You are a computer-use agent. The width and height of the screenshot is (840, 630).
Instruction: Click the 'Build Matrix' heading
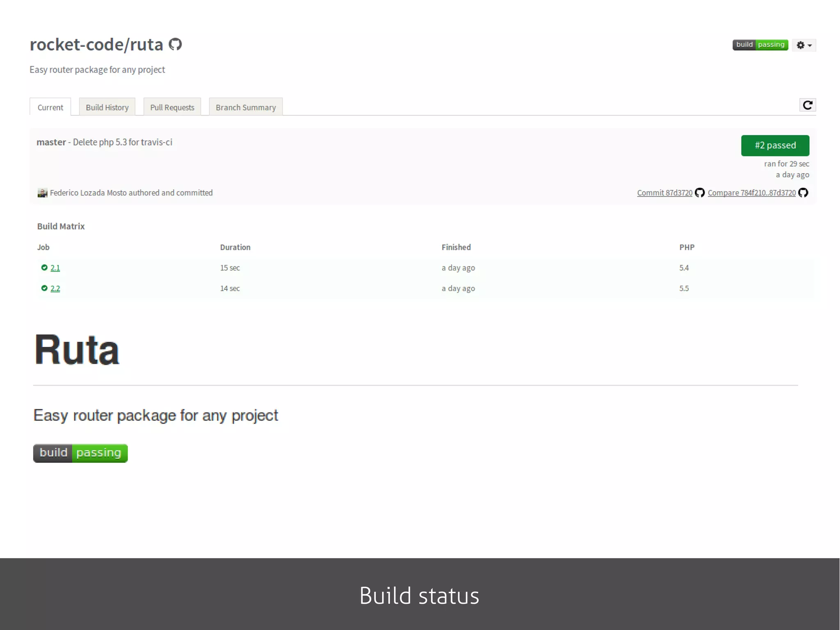click(61, 226)
